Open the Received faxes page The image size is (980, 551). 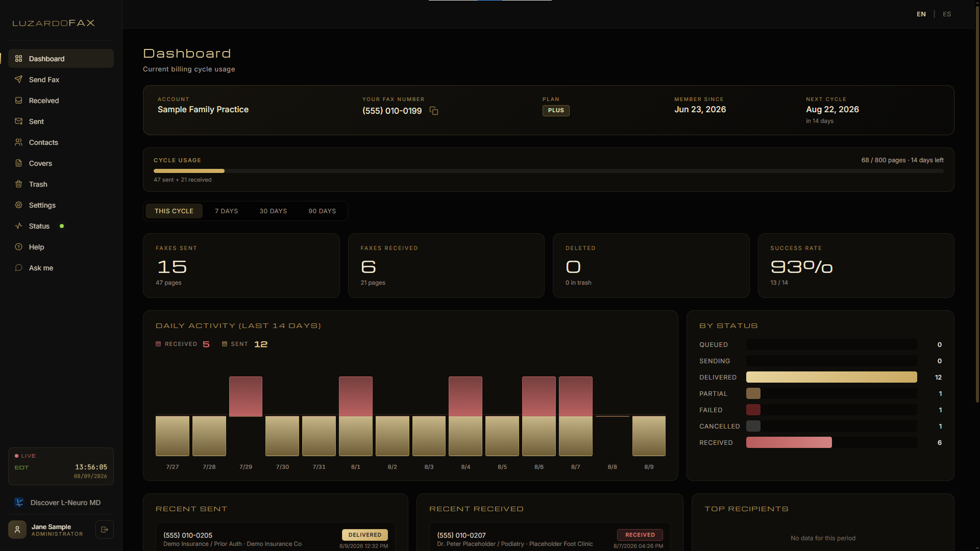click(x=61, y=101)
